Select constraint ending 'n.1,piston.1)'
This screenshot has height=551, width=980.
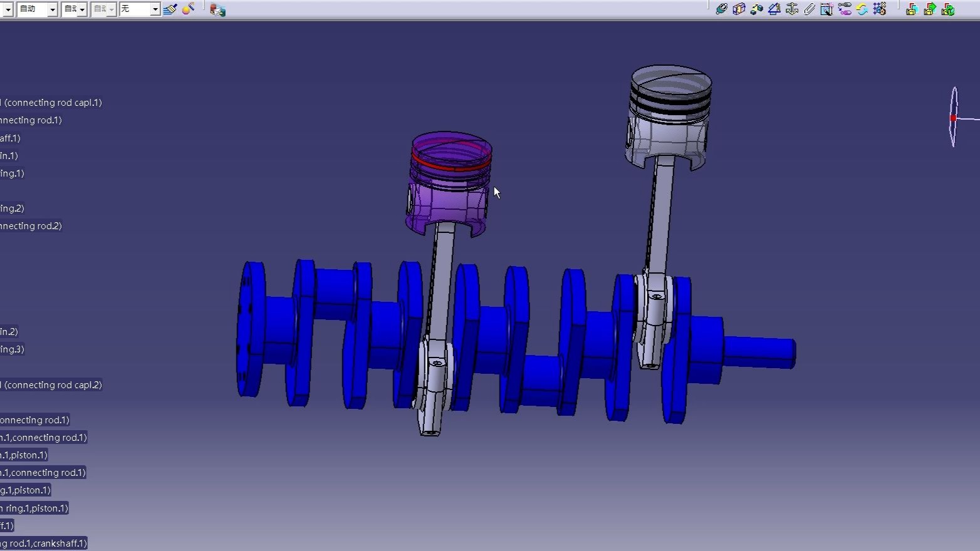pos(24,455)
